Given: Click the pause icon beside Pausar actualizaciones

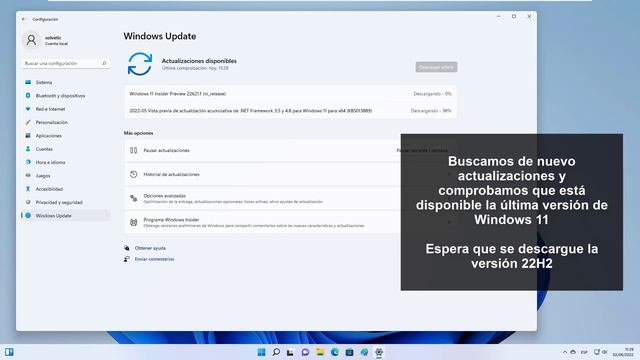Looking at the screenshot, I should (133, 151).
